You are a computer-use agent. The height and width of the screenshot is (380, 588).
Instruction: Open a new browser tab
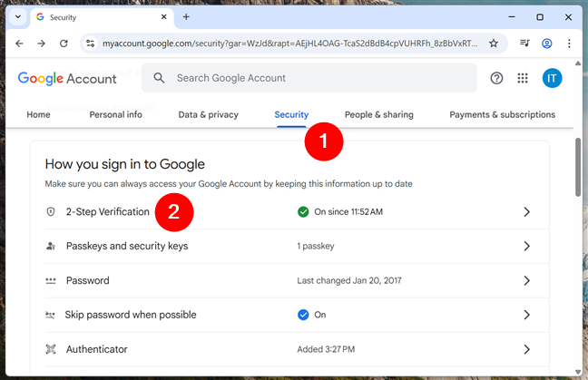(x=186, y=17)
